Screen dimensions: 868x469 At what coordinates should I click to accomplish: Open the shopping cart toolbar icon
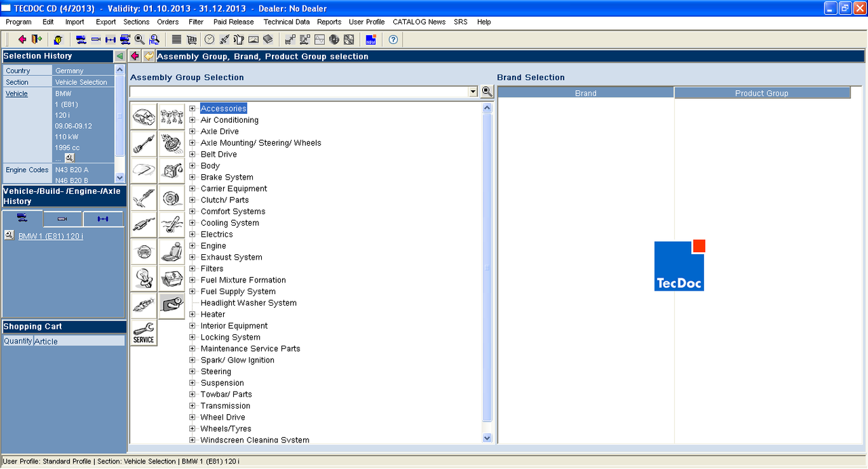click(192, 39)
